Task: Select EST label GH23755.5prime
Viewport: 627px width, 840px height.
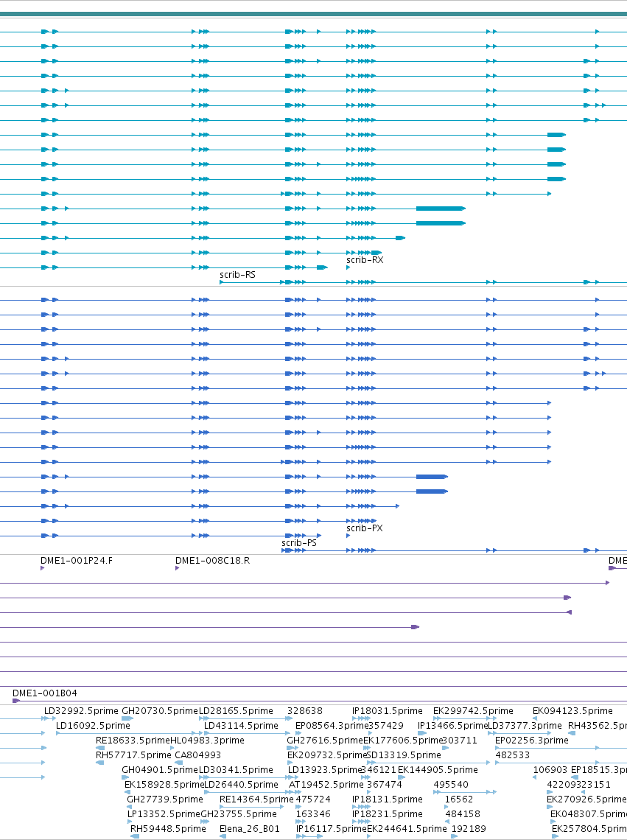Action: (x=239, y=813)
